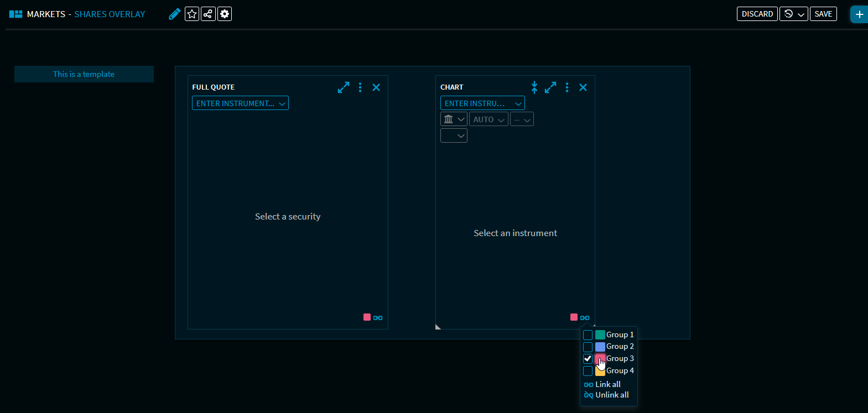The width and height of the screenshot is (868, 413).
Task: Open the Chart widget three-dot menu
Action: pyautogui.click(x=567, y=87)
